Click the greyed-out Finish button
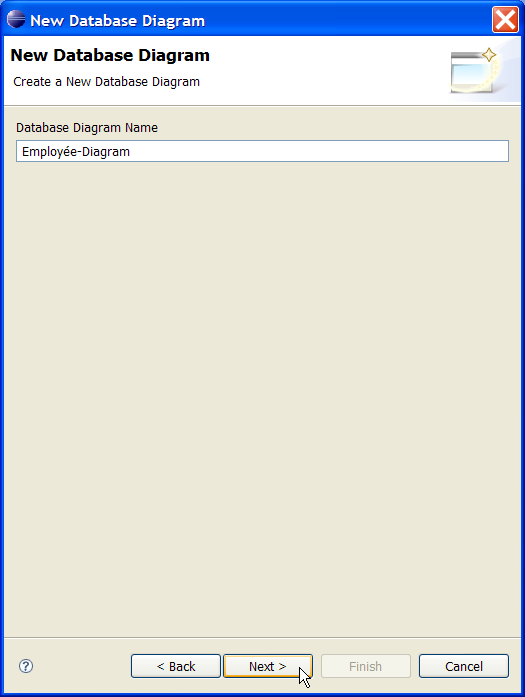This screenshot has width=525, height=697. [x=365, y=666]
